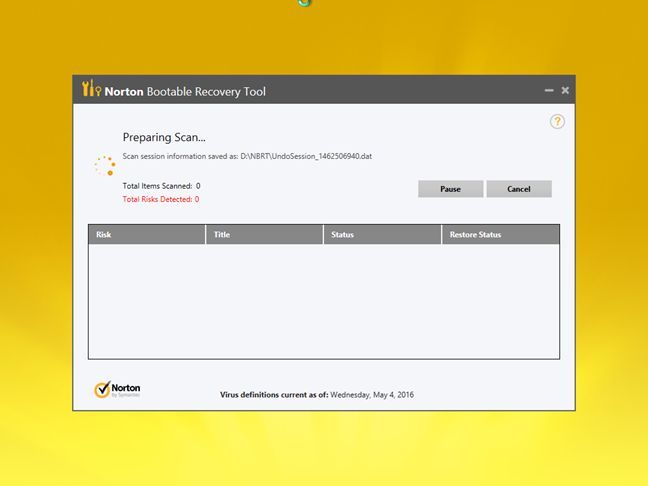
Task: Click the Preparing Scan heading text
Action: tap(164, 137)
